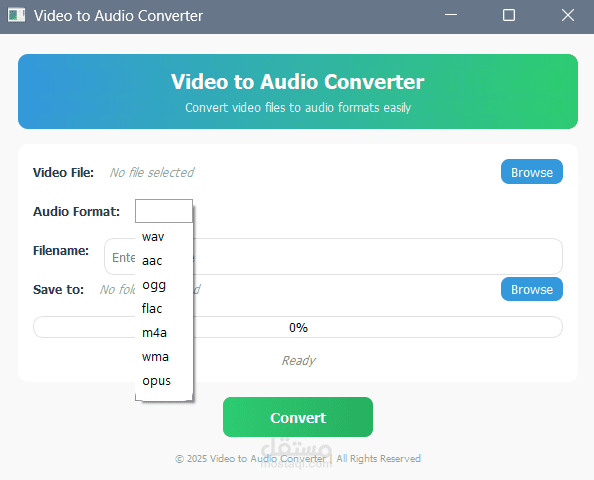Select wma format entry

[164, 357]
